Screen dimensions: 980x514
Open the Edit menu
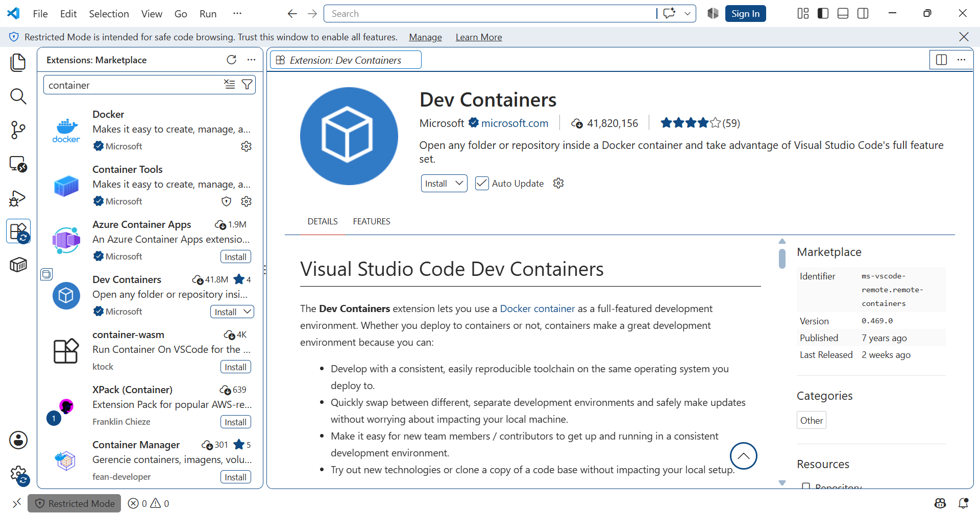[68, 14]
